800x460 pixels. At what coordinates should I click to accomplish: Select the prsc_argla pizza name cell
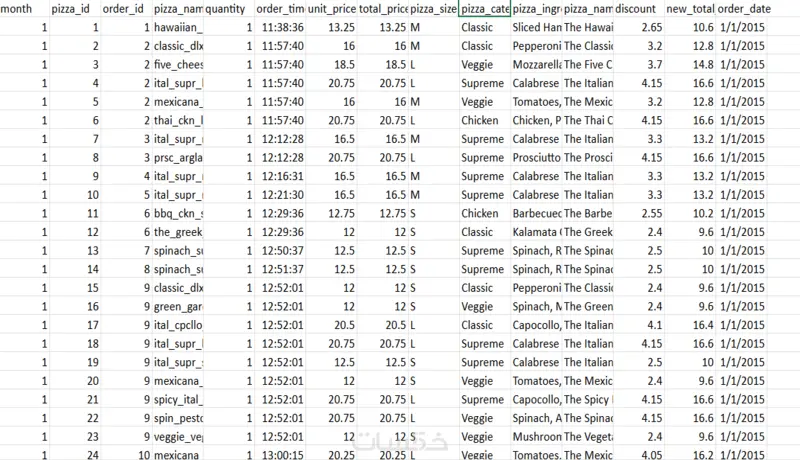pos(178,157)
